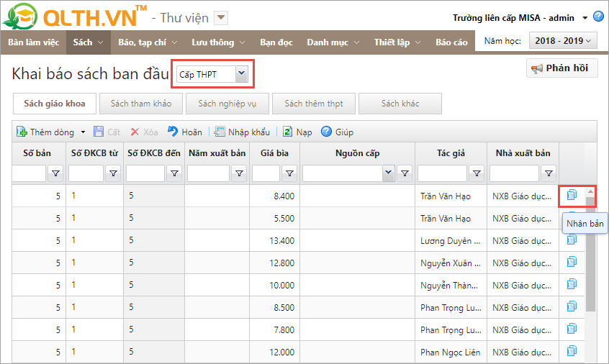This screenshot has width=609, height=364.
Task: Click the Tác giả filter input field
Action: click(x=443, y=173)
